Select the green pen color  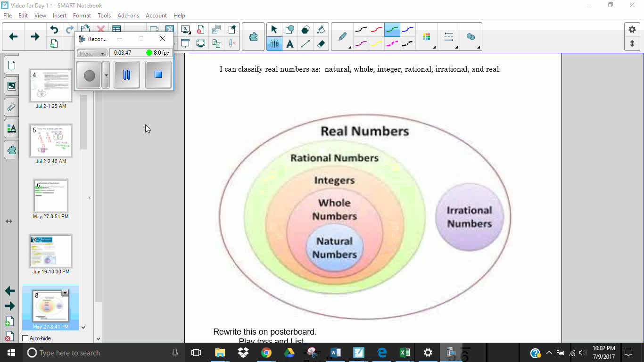(x=392, y=29)
